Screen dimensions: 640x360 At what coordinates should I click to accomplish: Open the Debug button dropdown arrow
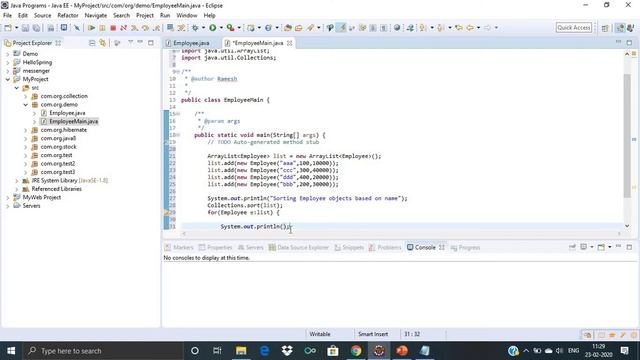coord(203,28)
